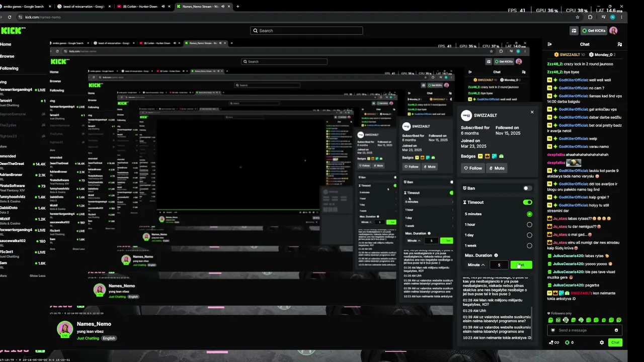Click the SWIZZASLT avatar in user card
This screenshot has height=362, width=644.
coord(466,115)
